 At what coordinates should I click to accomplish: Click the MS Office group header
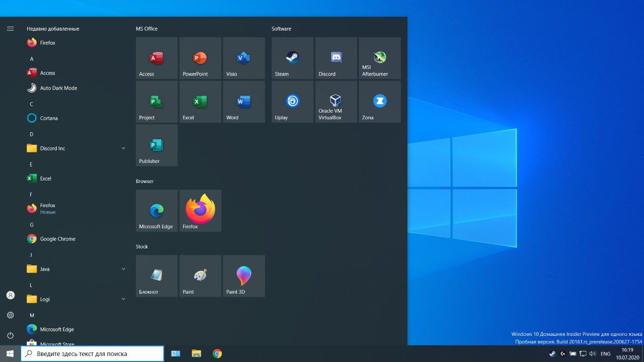[x=146, y=29]
